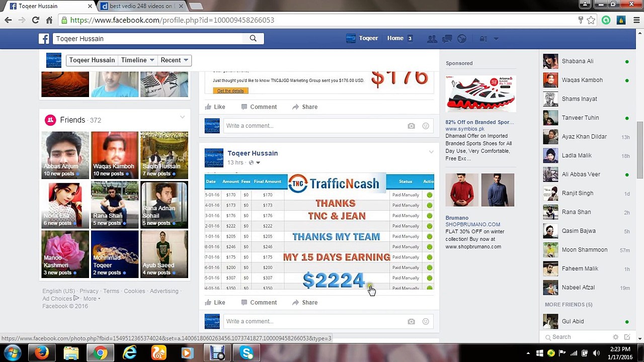Like the $176 payment post
The width and height of the screenshot is (644, 362).
coord(215,107)
